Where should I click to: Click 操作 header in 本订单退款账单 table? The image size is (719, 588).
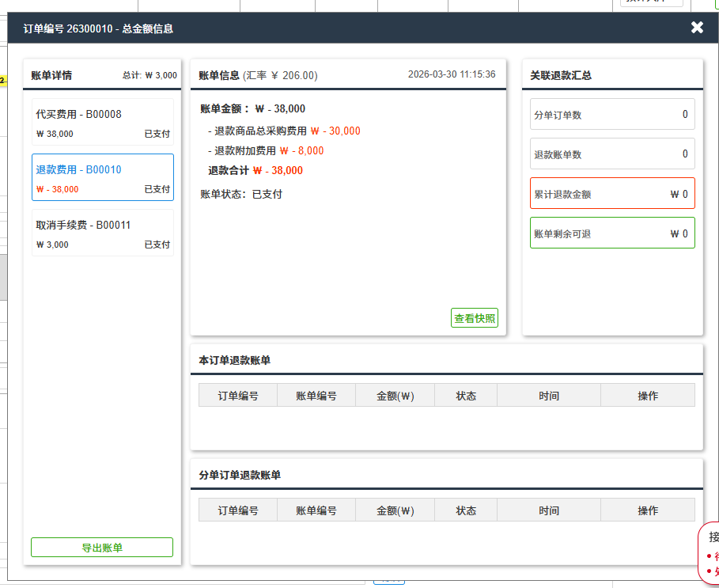pos(648,396)
